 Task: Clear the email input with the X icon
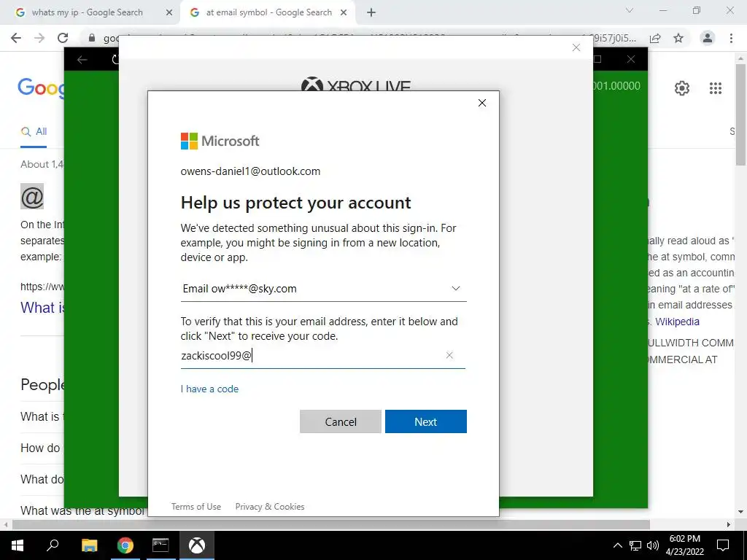449,355
